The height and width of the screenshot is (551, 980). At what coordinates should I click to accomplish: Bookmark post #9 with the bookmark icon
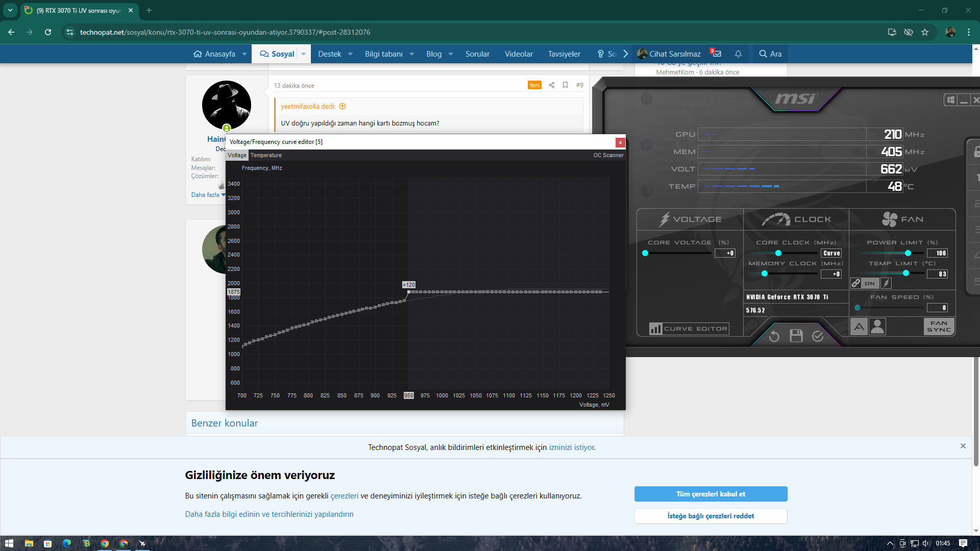565,85
